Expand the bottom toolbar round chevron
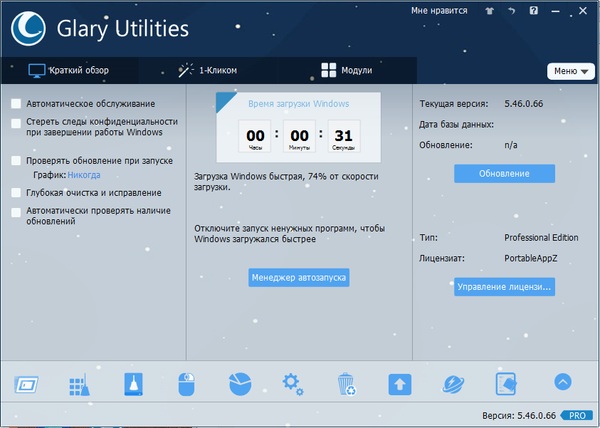Screen dimensions: 600x428 (x=562, y=381)
